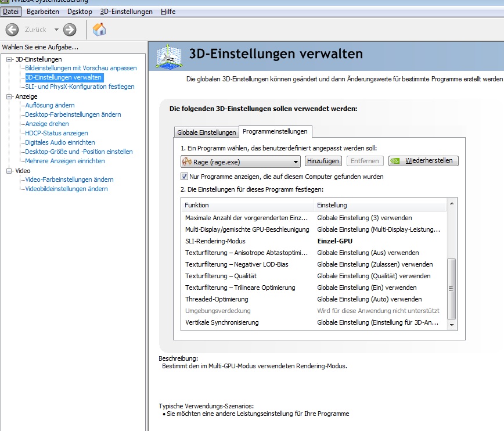504x431 pixels.
Task: Collapse the Video tree node
Action: pyautogui.click(x=9, y=171)
